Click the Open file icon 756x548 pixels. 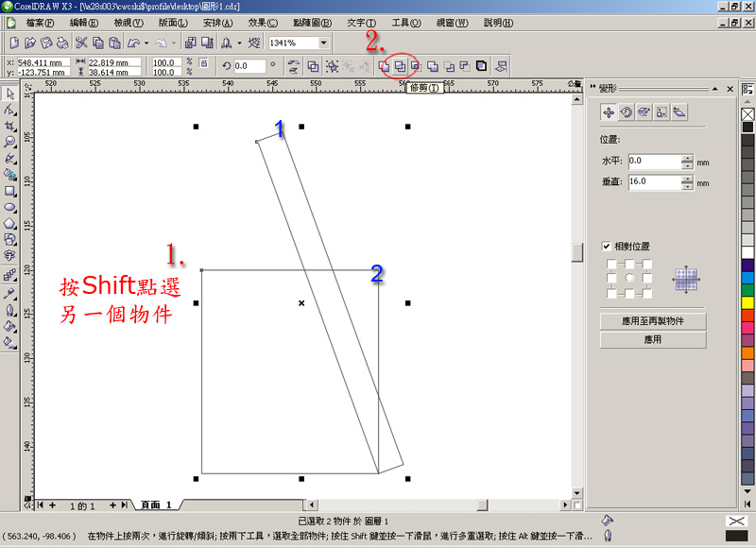coord(30,43)
